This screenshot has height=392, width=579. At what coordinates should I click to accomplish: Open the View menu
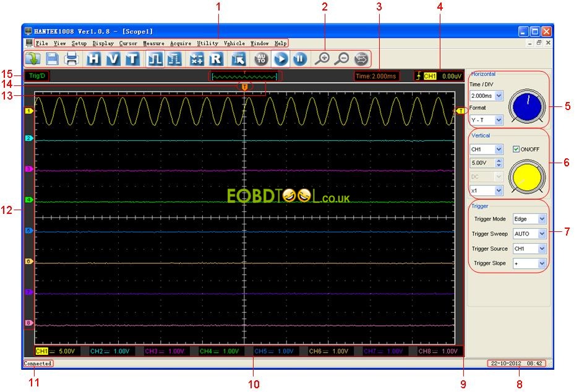pyautogui.click(x=60, y=43)
